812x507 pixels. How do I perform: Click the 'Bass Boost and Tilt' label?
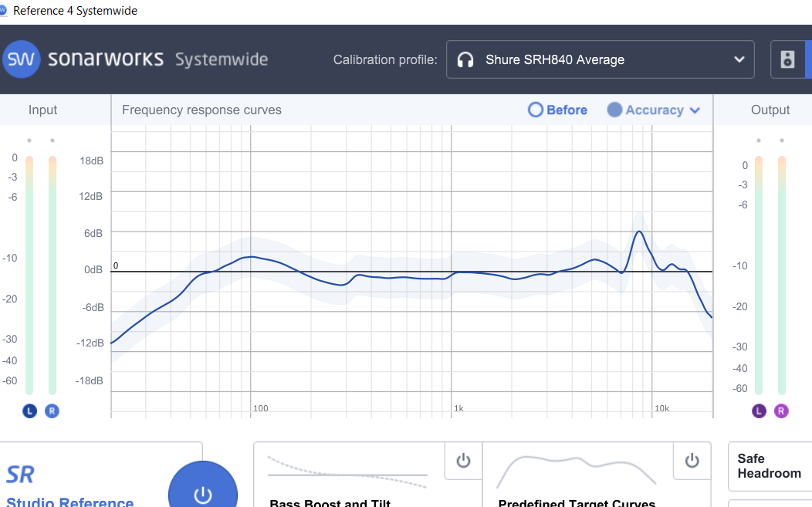[x=330, y=502]
